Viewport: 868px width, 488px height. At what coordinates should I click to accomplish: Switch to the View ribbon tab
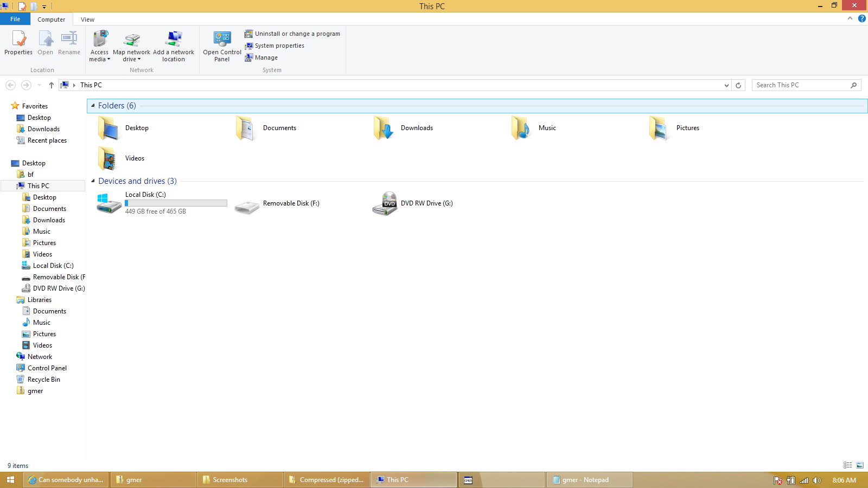pos(87,20)
